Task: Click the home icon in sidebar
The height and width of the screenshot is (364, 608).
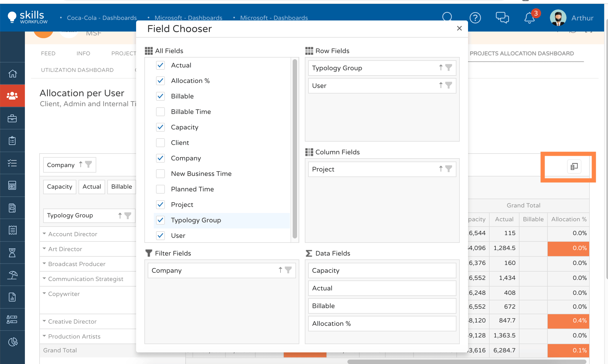Action: pyautogui.click(x=12, y=74)
